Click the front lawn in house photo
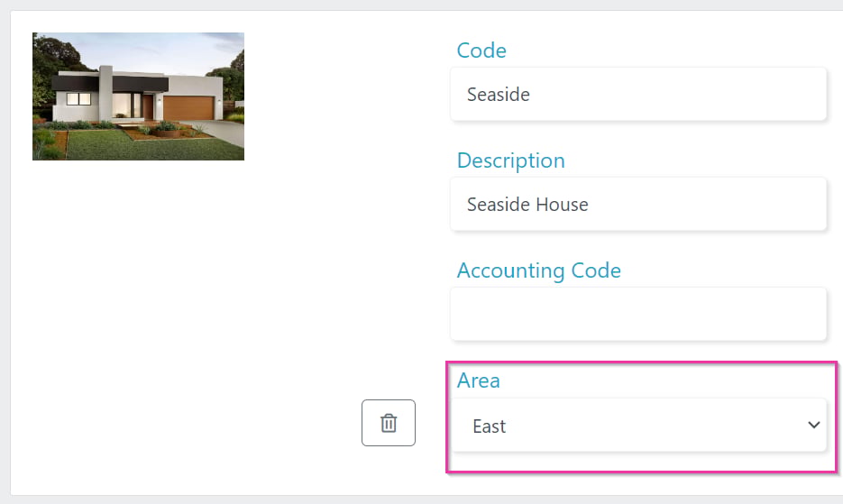The height and width of the screenshot is (504, 843). point(134,148)
